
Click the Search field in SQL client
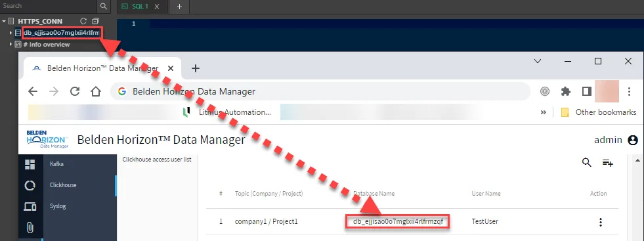49,6
